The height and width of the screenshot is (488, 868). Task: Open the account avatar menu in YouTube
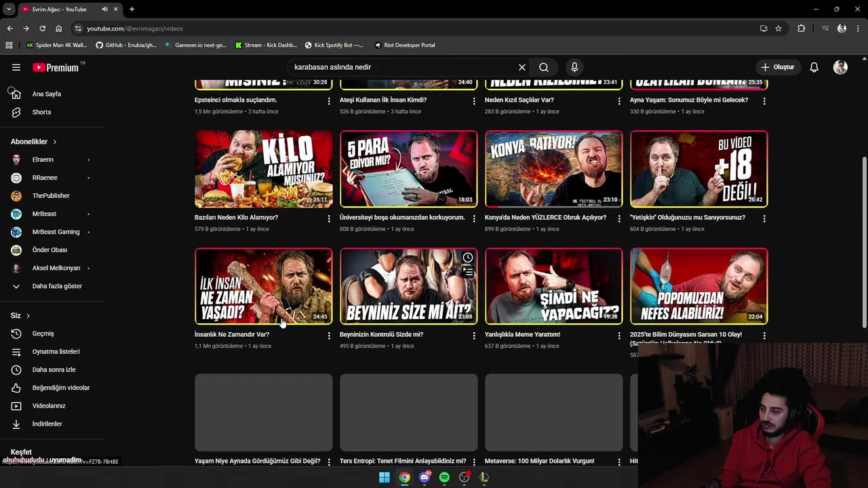point(840,67)
